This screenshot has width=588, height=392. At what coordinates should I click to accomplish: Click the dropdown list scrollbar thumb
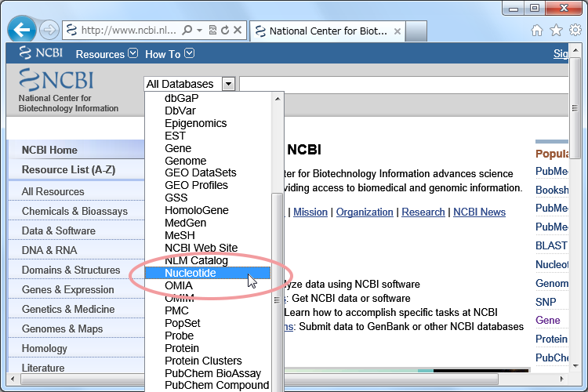coord(277,292)
